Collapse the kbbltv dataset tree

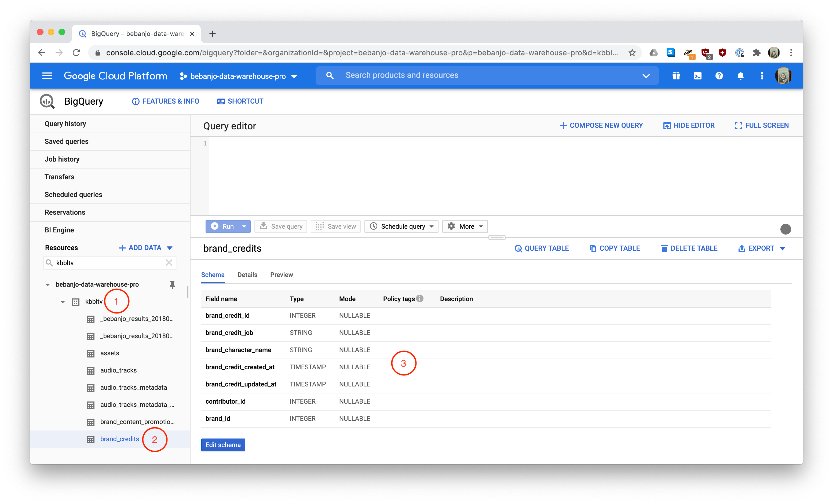(x=63, y=302)
